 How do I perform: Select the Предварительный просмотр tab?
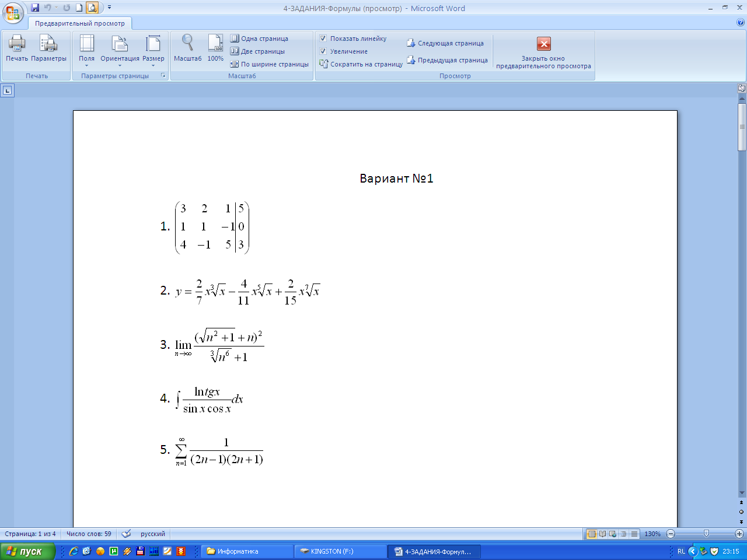tap(80, 23)
